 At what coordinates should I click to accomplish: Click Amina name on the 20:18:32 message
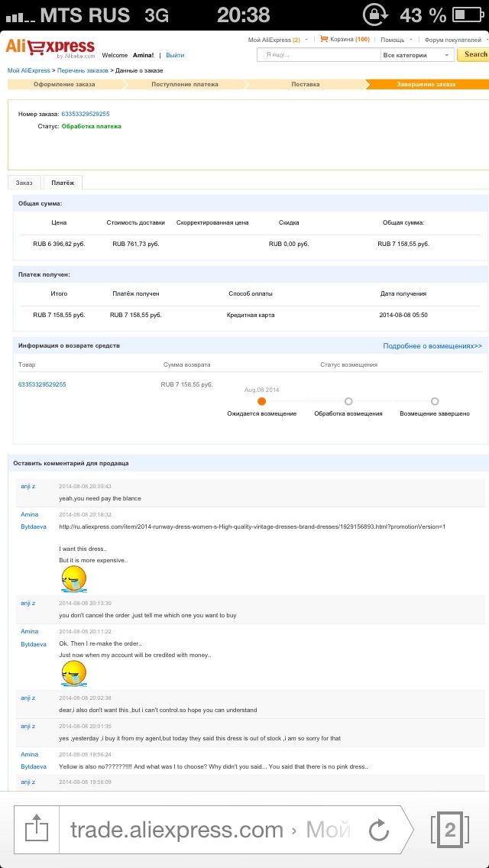(29, 514)
